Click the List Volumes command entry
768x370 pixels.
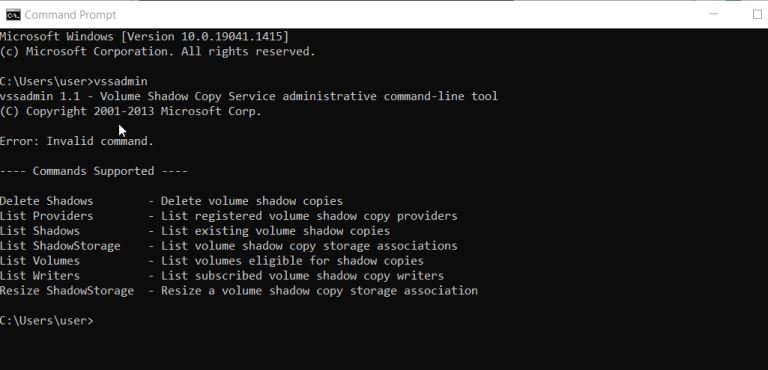[40, 261]
